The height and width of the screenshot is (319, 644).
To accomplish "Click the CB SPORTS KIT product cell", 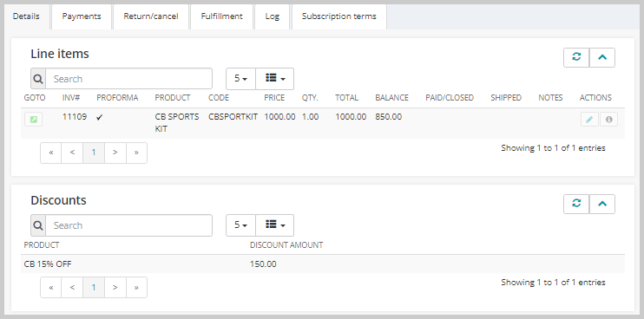I will (177, 122).
